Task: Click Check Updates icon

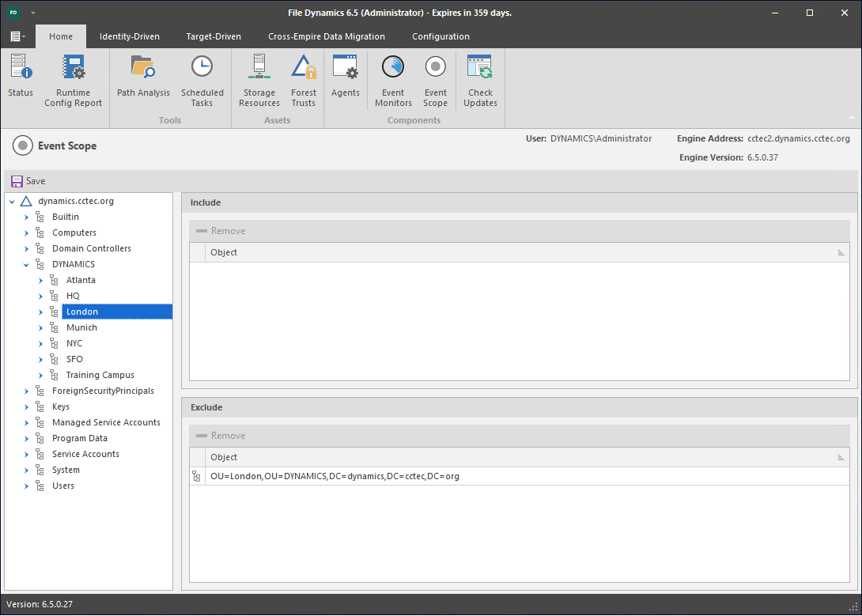Action: tap(480, 77)
